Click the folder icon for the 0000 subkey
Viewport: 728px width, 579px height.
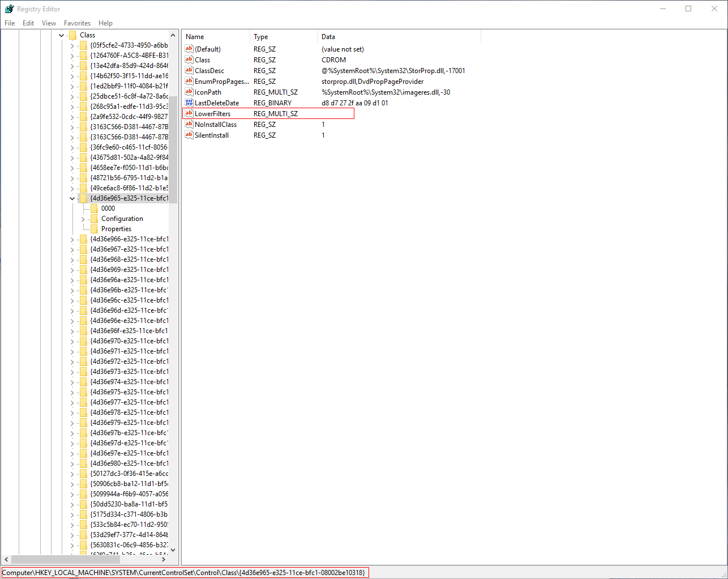pyautogui.click(x=95, y=208)
